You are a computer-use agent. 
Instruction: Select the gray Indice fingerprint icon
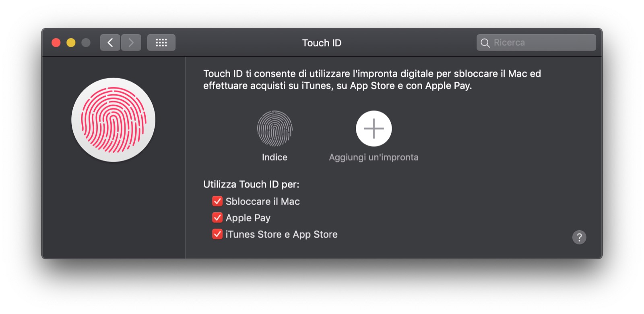point(275,129)
